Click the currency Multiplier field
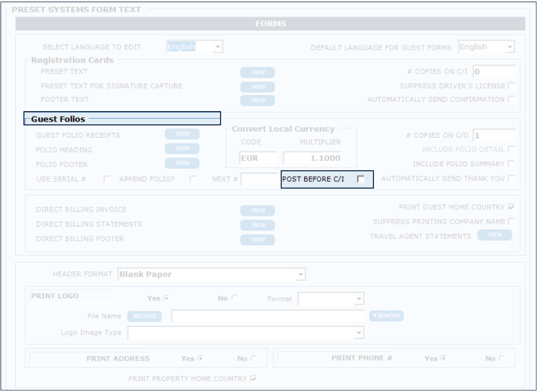Screen dimensions: 538x392 [x=312, y=158]
